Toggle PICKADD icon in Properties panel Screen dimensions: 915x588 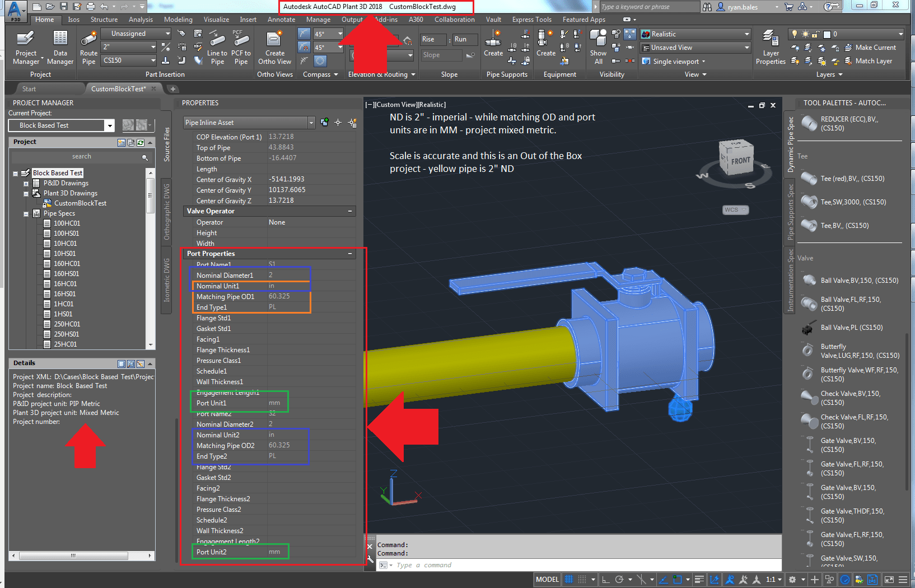(324, 123)
